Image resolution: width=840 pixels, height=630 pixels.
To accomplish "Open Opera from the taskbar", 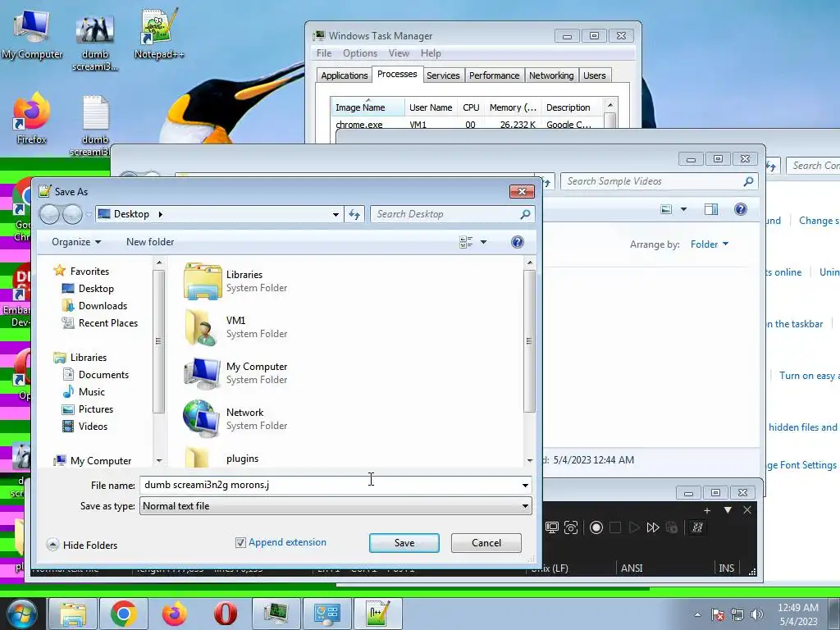I will (225, 614).
